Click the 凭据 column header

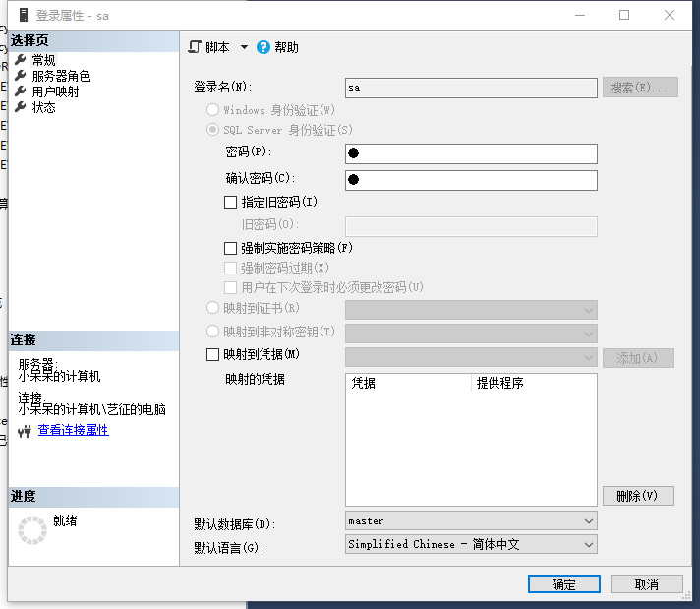pos(408,383)
